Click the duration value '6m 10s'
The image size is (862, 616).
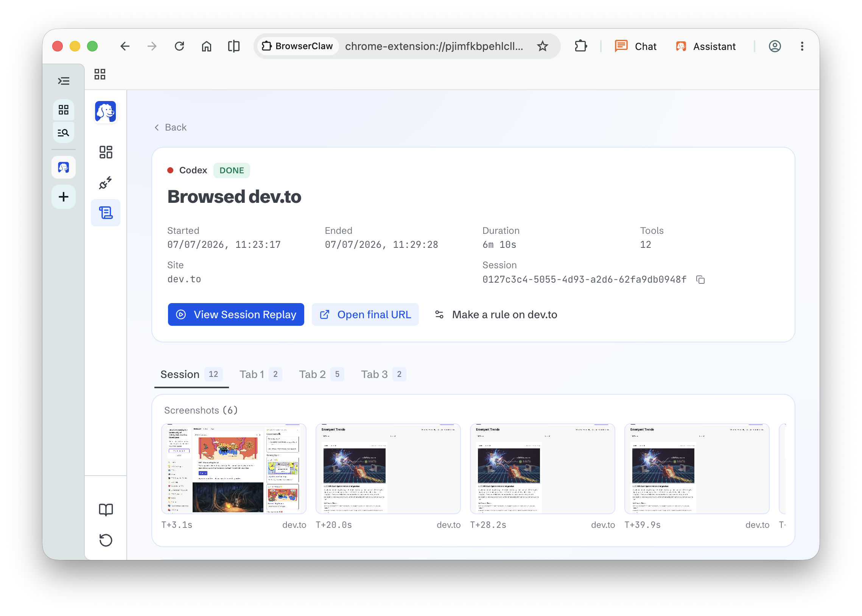[x=499, y=245]
